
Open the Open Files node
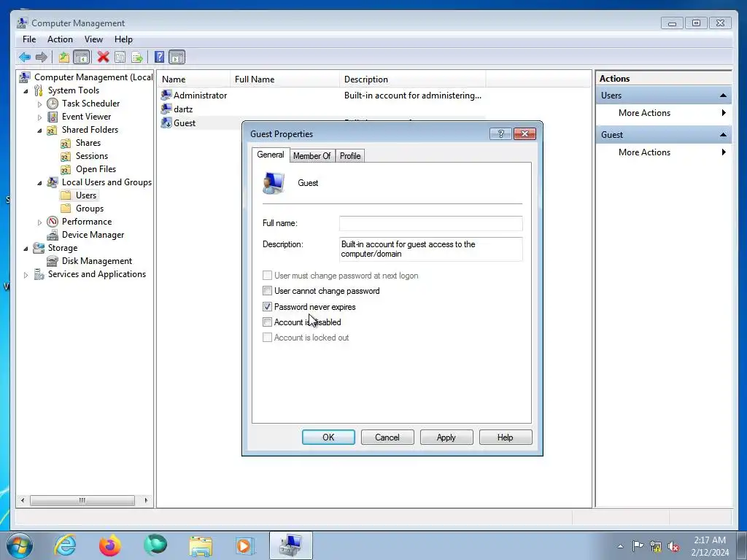(x=96, y=169)
